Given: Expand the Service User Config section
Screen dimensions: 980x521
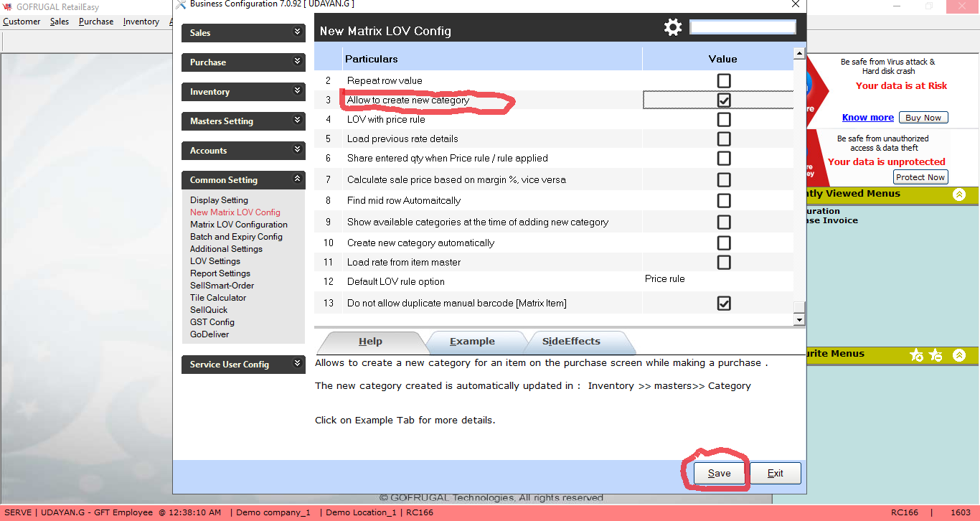Looking at the screenshot, I should (243, 365).
